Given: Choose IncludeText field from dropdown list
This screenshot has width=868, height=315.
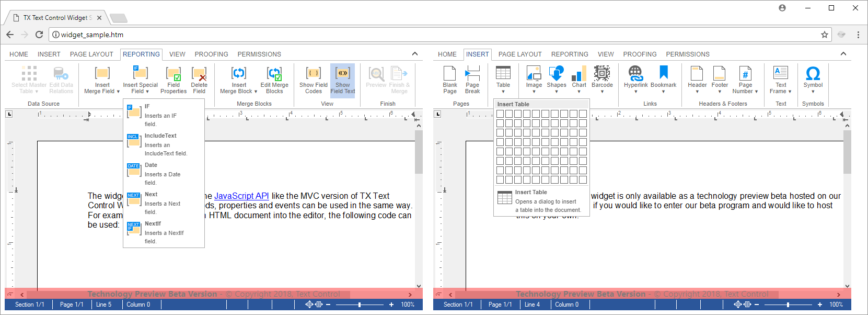Looking at the screenshot, I should point(164,144).
